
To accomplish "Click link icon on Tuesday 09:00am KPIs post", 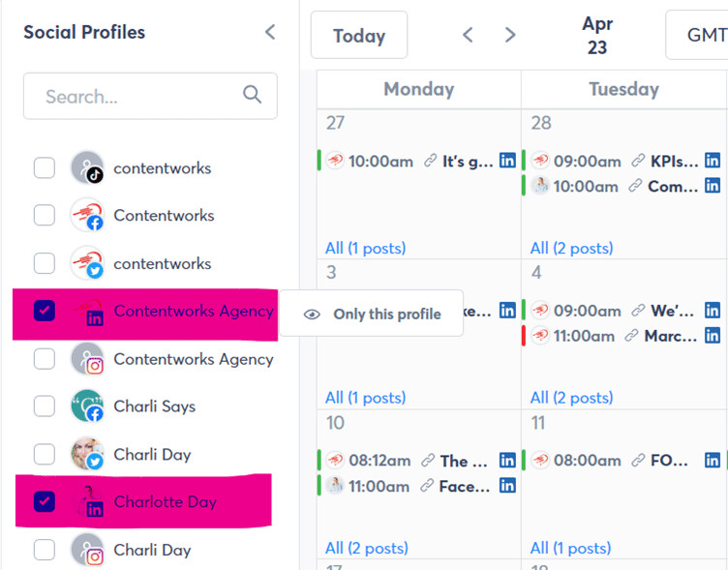I will [x=638, y=161].
